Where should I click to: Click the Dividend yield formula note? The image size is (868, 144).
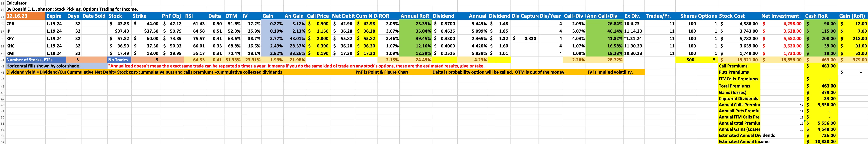coord(36,72)
